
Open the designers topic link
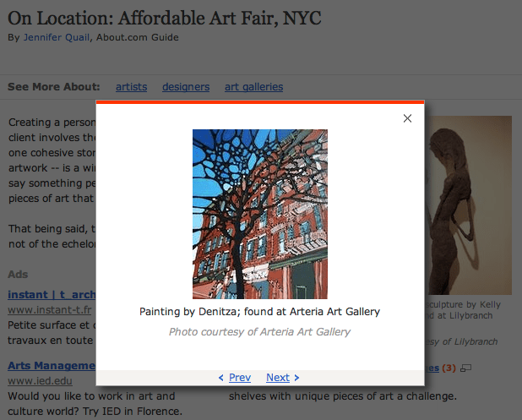tap(186, 87)
